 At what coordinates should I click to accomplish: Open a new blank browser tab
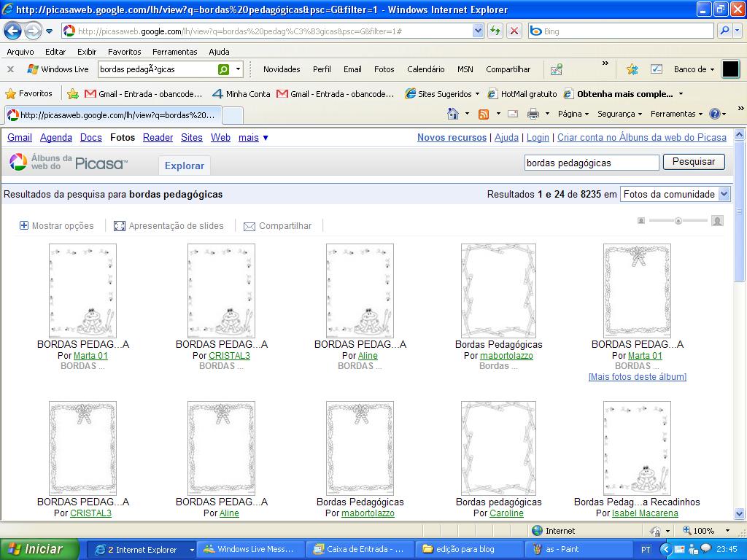(x=233, y=115)
